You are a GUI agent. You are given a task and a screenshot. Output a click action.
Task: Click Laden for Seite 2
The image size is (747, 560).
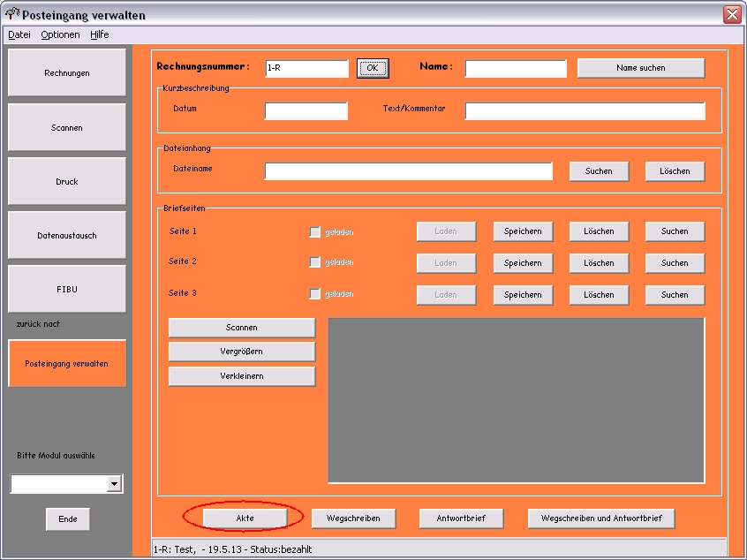pyautogui.click(x=446, y=263)
